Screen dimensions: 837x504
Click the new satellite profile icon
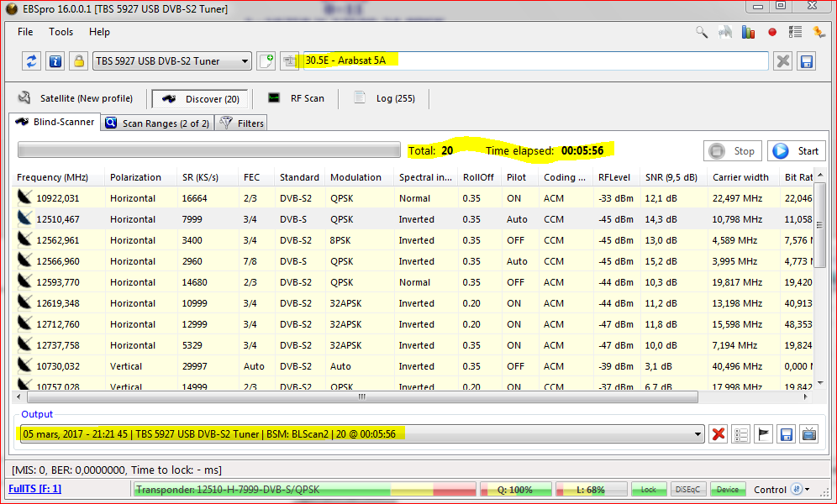point(266,61)
